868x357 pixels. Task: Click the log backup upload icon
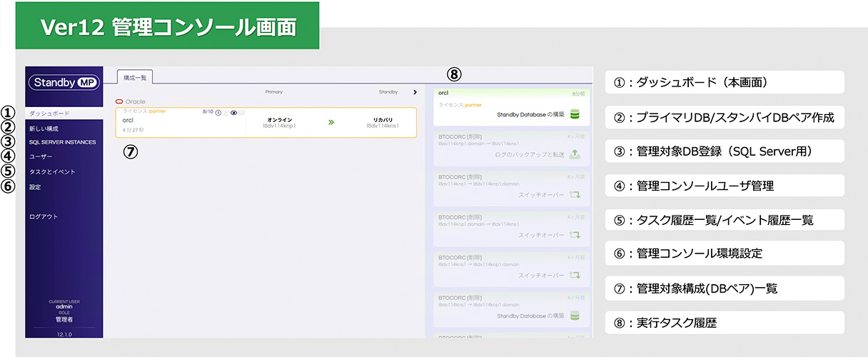point(575,154)
